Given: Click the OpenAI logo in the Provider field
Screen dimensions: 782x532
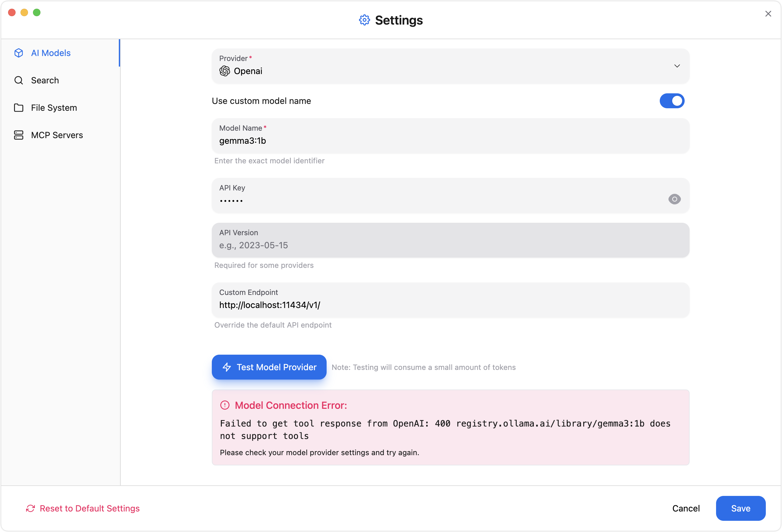Looking at the screenshot, I should click(x=225, y=71).
